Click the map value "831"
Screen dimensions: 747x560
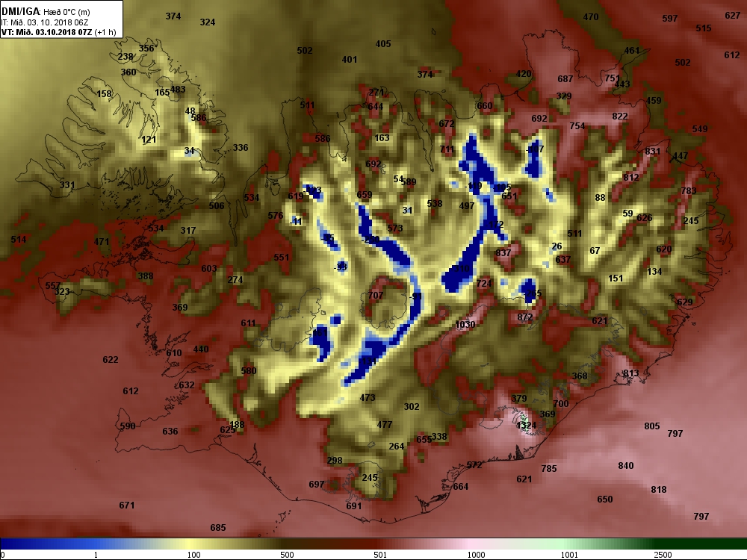[653, 152]
